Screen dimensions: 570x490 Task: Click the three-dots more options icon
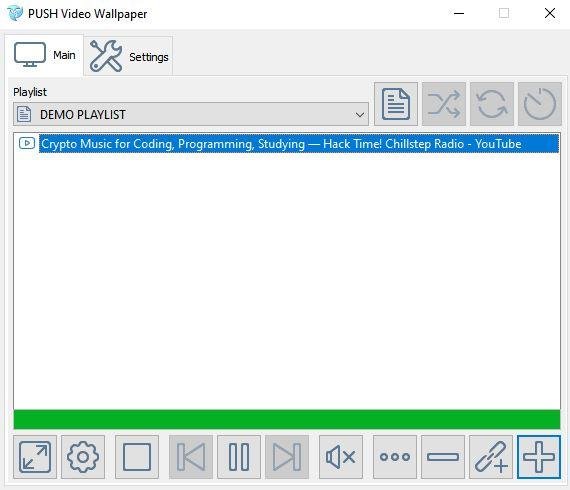[x=395, y=457]
